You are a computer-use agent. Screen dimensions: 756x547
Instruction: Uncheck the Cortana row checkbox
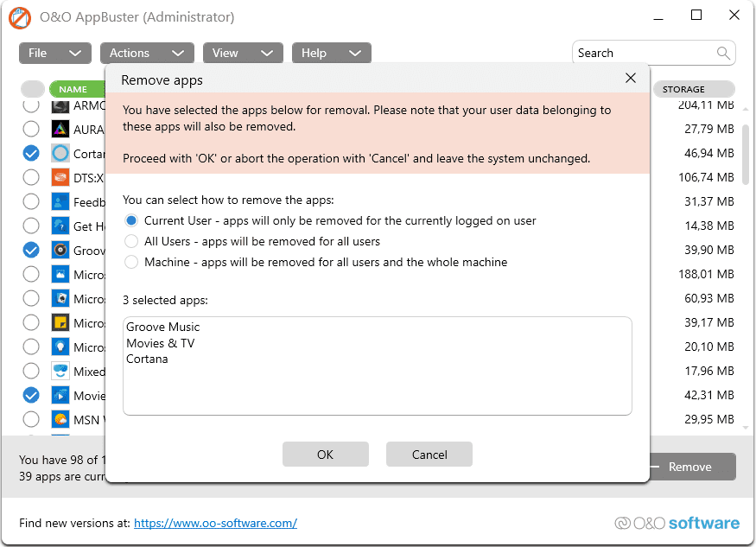pos(31,153)
